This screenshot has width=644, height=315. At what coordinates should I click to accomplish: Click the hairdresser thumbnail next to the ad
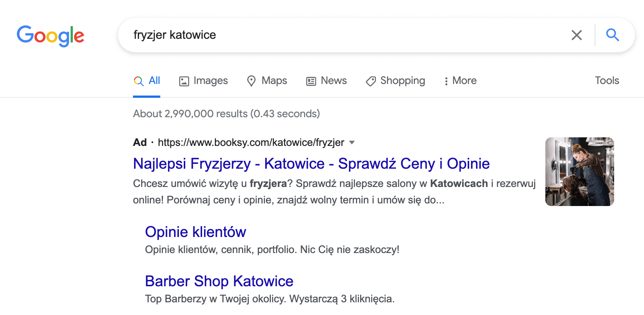pos(579,171)
